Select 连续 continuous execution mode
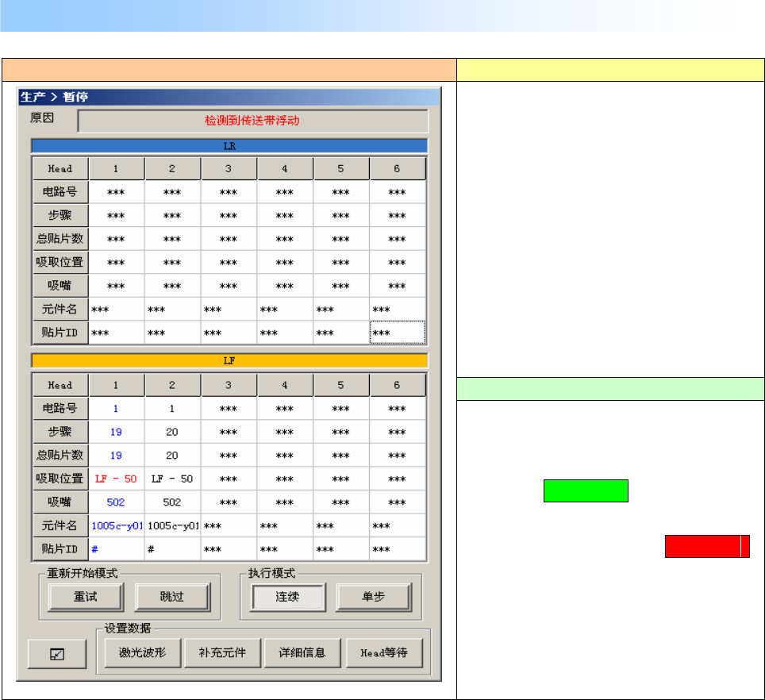 point(288,597)
